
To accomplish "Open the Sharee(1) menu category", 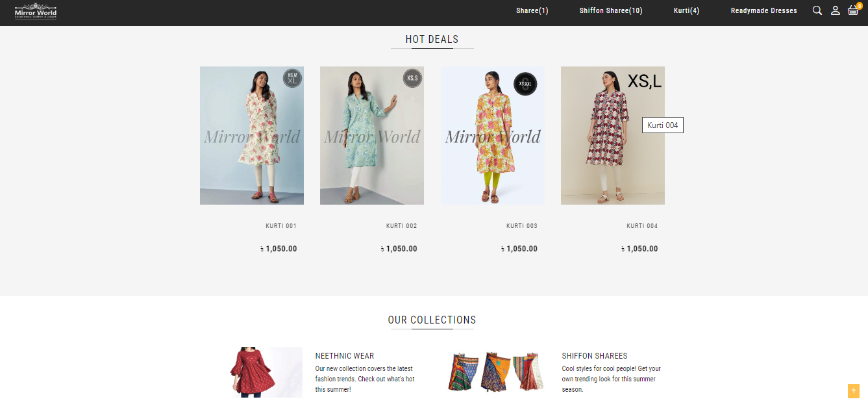I will pos(532,11).
